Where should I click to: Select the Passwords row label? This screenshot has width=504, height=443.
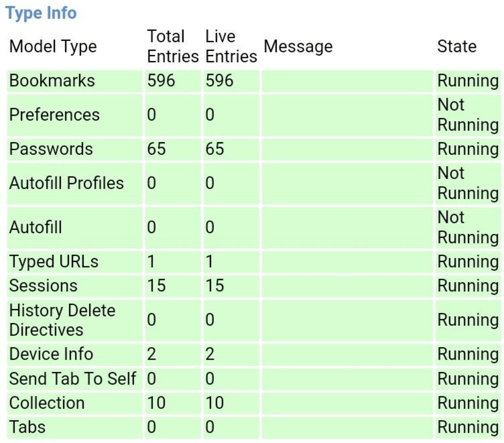click(x=51, y=149)
